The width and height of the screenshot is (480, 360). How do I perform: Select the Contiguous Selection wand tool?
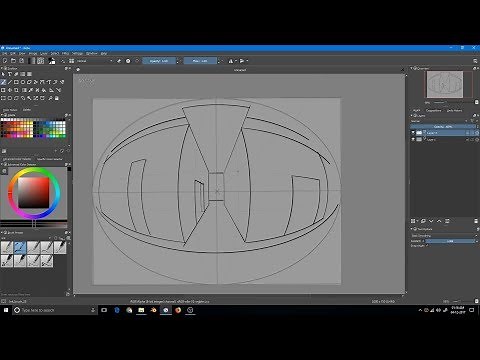click(29, 98)
